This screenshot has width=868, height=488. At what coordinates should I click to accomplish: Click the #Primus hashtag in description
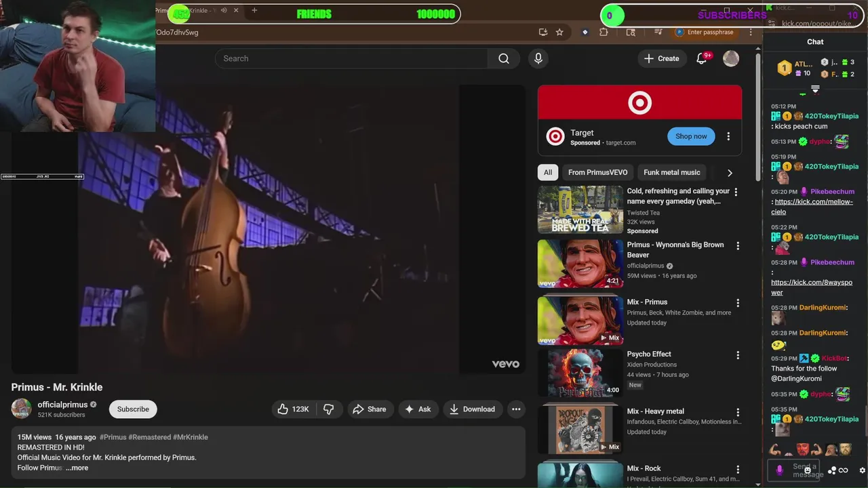pyautogui.click(x=113, y=437)
